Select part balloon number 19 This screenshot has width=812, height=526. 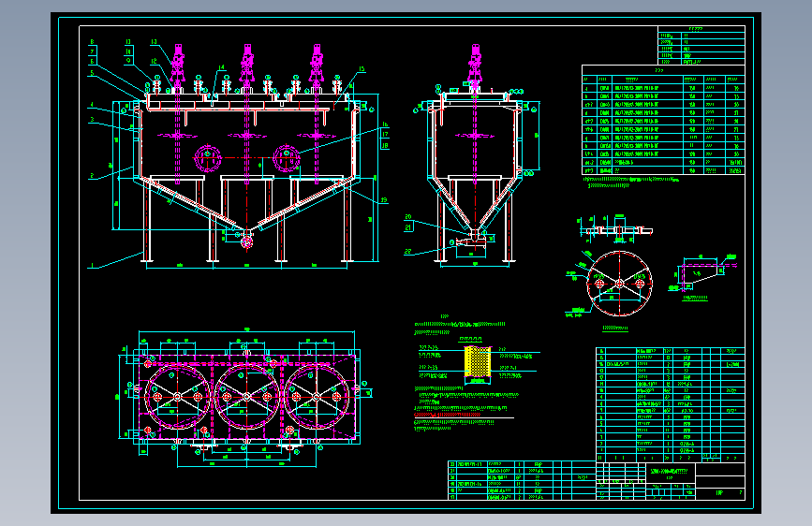(384, 200)
